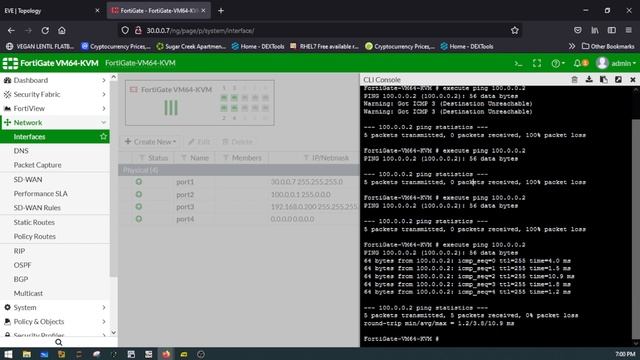Viewport: 640px width, 360px height.
Task: Copy CLI Console contents to clipboard
Action: [x=604, y=80]
